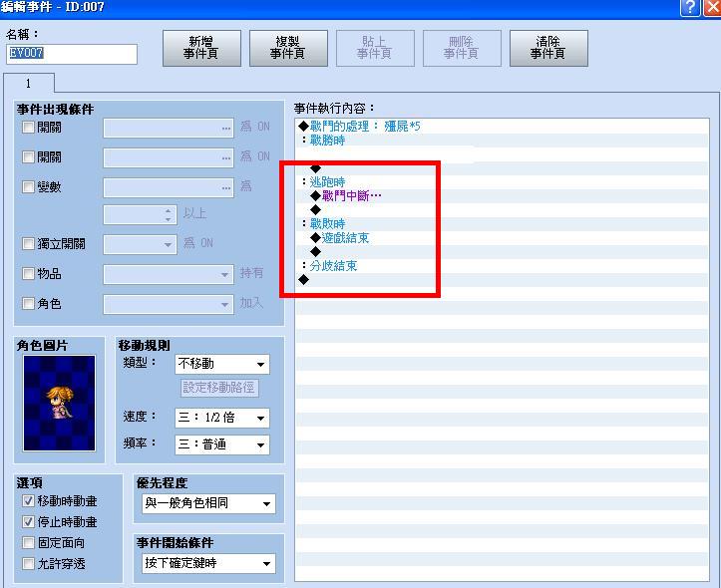Open the 事件開始條件 dropdown
Viewport: 721px width, 588px height.
(x=208, y=563)
